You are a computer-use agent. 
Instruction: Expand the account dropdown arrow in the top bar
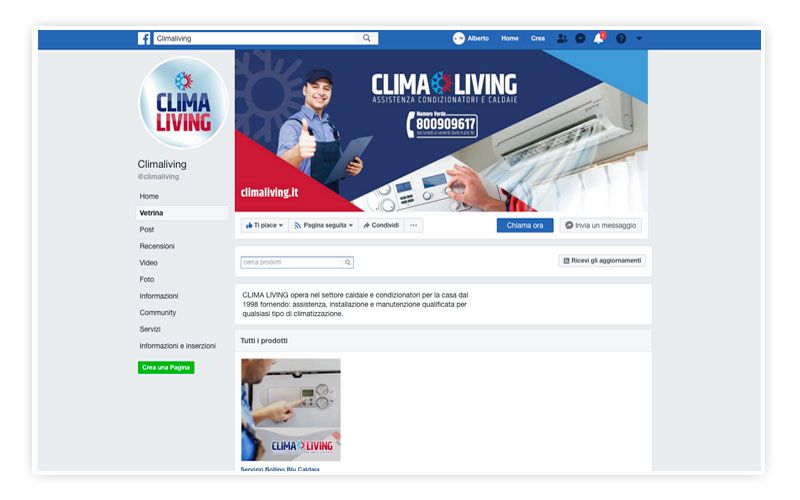(639, 38)
